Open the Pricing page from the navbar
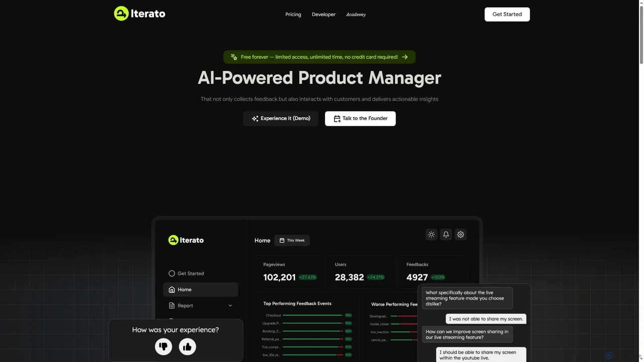This screenshot has width=644, height=362. 293,15
